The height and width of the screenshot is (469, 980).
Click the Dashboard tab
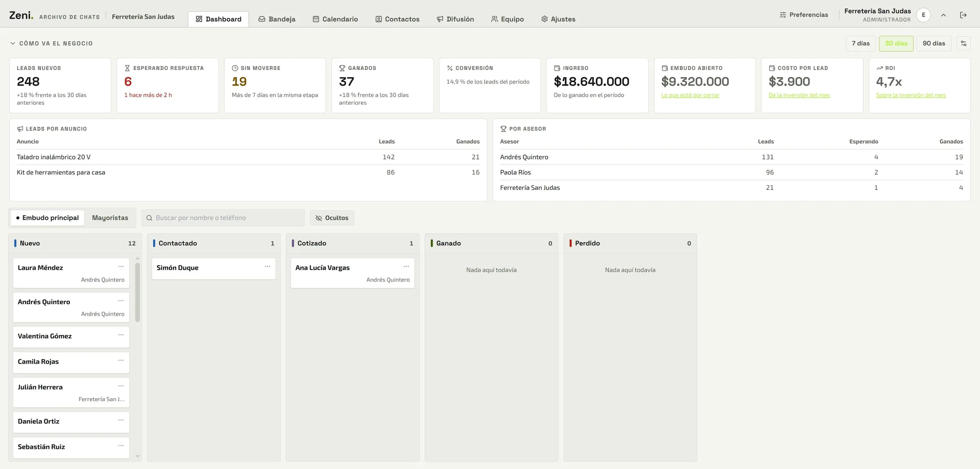pyautogui.click(x=218, y=19)
